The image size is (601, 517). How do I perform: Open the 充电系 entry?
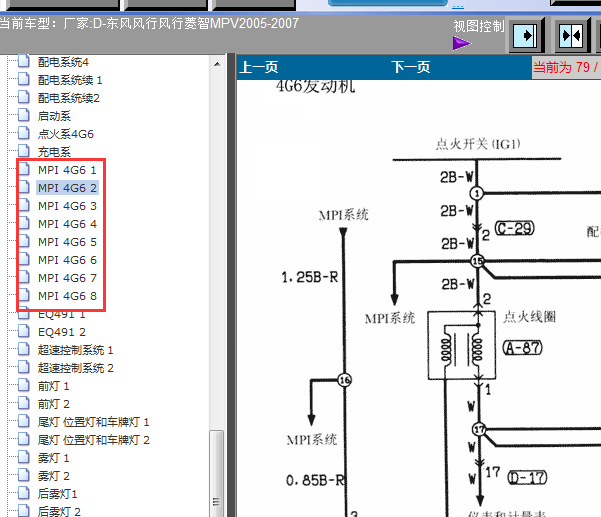(x=54, y=152)
